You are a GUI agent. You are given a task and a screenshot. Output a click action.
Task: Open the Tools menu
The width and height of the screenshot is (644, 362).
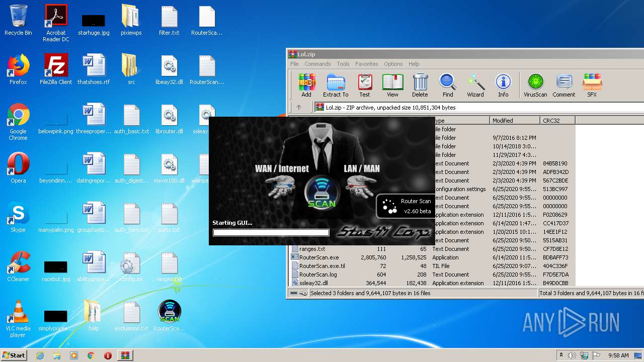point(343,64)
